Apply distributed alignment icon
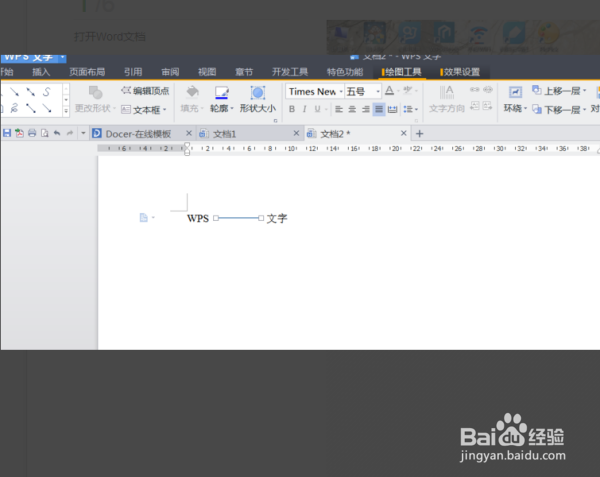The width and height of the screenshot is (600, 477). [392, 109]
